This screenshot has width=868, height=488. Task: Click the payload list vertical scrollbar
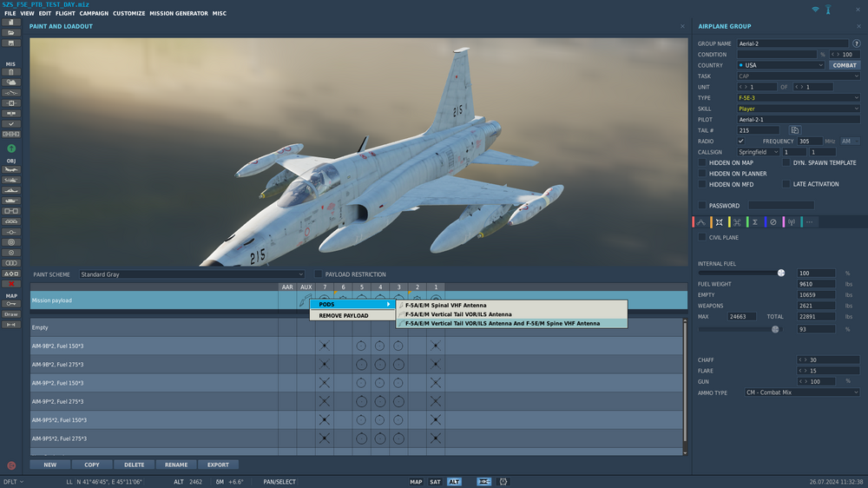685,382
